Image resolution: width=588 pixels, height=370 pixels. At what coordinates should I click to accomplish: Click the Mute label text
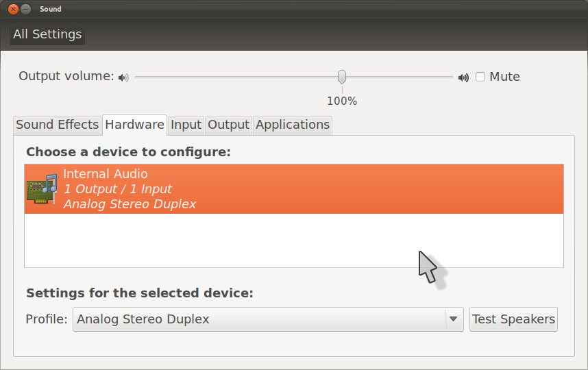[x=505, y=77]
